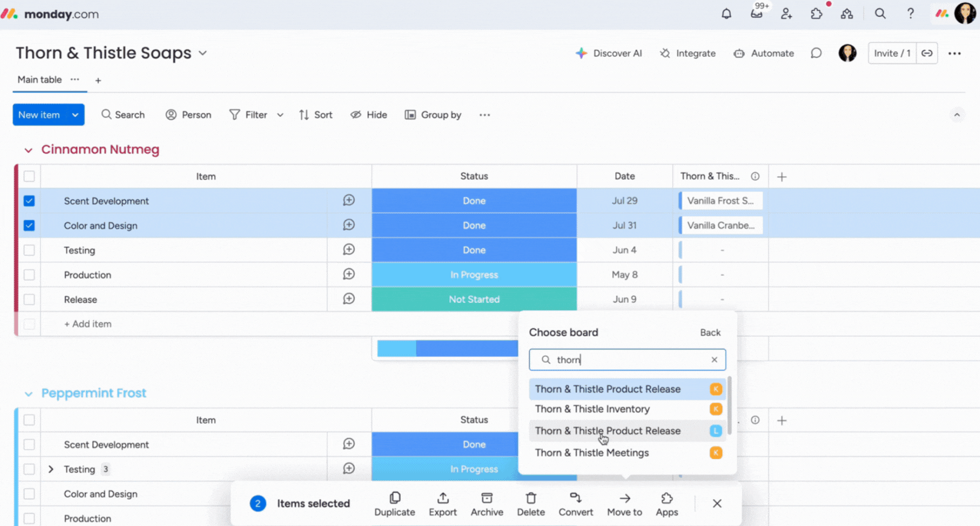Click the New item button
Image resolution: width=980 pixels, height=526 pixels.
coord(39,114)
